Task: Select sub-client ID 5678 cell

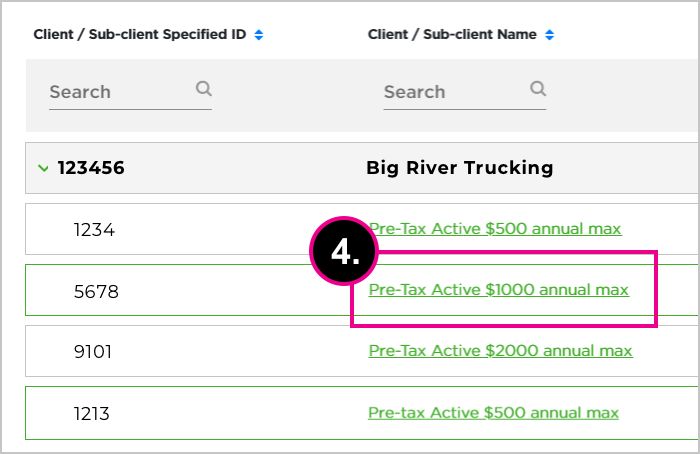Action: point(94,291)
